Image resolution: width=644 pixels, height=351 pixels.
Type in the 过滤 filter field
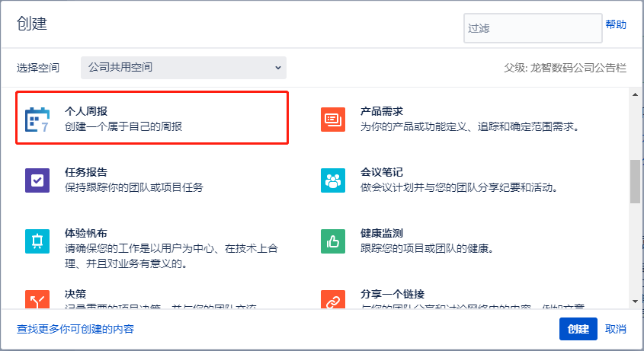pos(533,28)
